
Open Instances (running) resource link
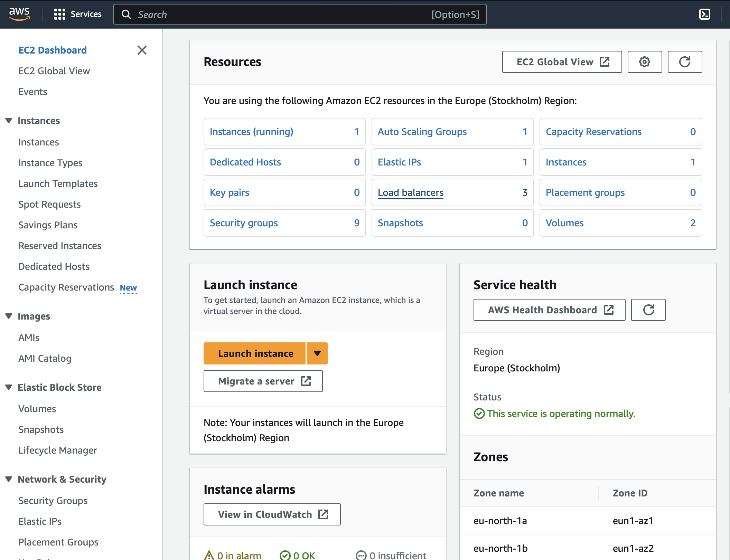(x=252, y=132)
